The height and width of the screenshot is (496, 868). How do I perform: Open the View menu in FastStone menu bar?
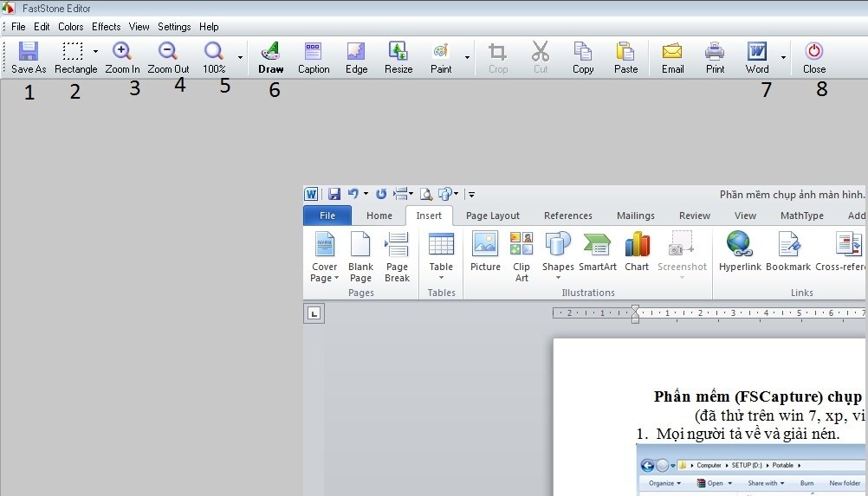click(139, 27)
